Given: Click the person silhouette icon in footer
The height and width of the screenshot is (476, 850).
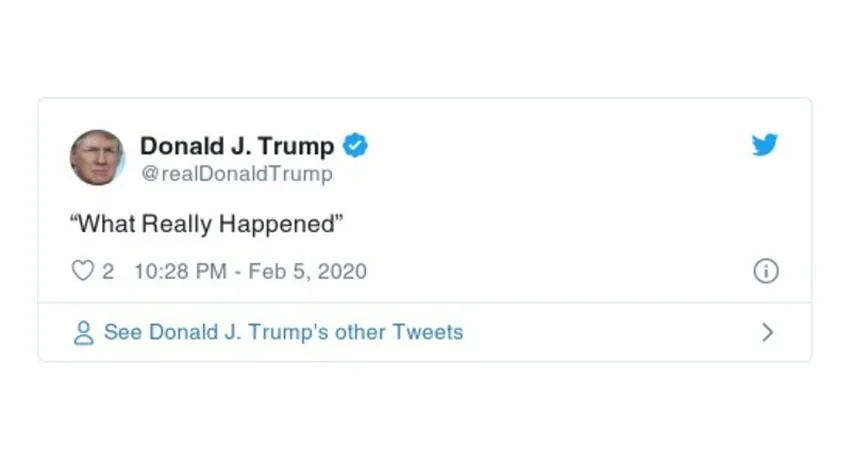Looking at the screenshot, I should point(83,332).
